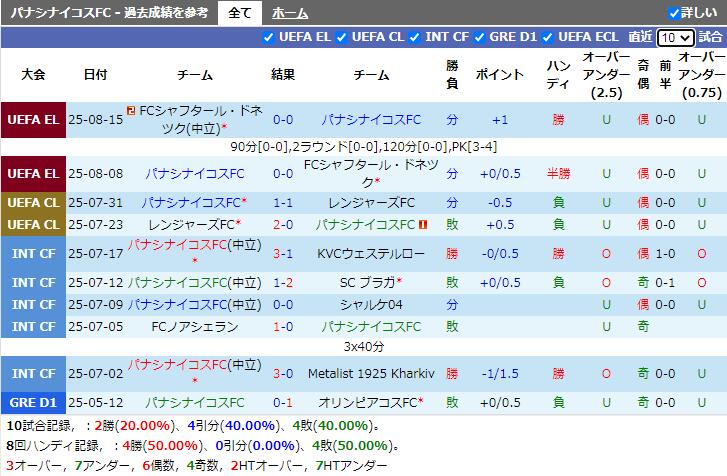727x476 pixels.
Task: Open FCノアシェラン team link
Action: 195,326
